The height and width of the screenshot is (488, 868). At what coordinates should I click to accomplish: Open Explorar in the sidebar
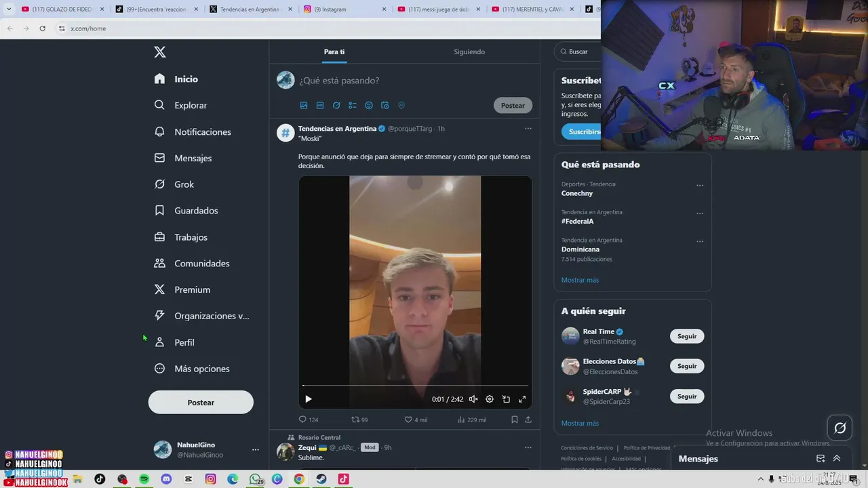pos(180,105)
